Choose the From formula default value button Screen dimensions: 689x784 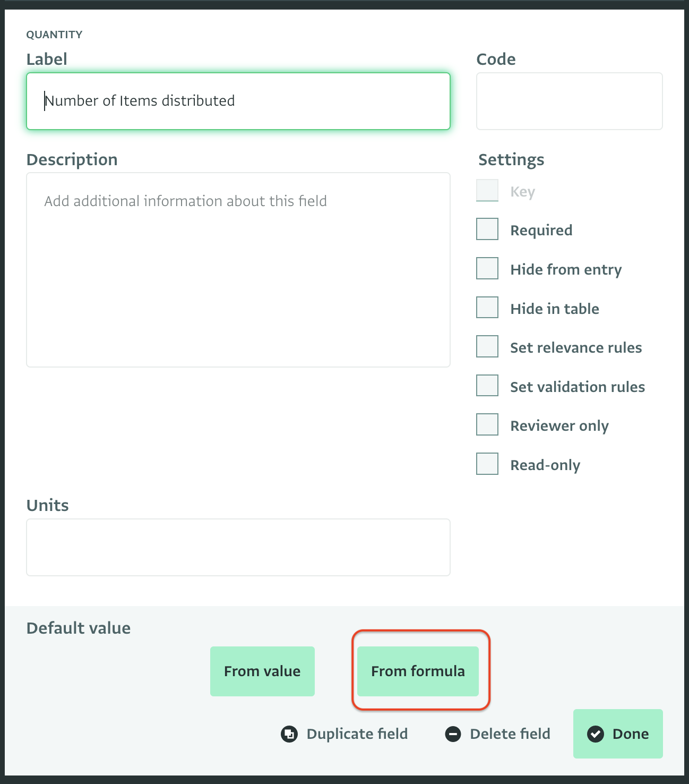coord(418,671)
